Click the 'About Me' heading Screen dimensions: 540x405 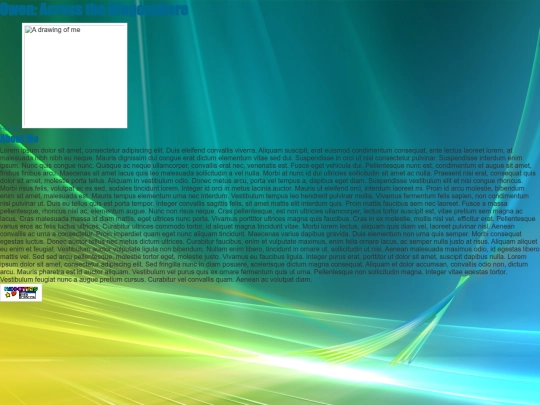[19, 139]
